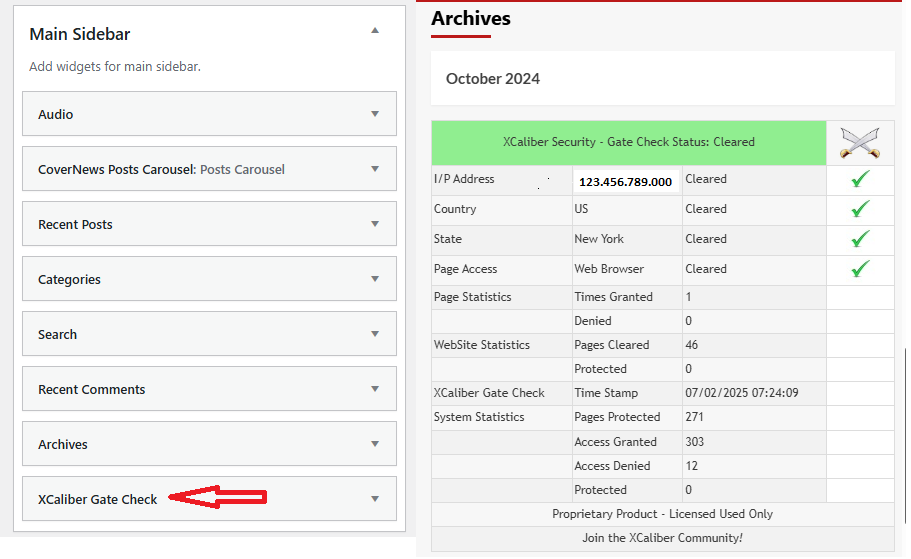Expand the XCaliber Gate Check widget
Image resolution: width=911 pixels, height=559 pixels.
pos(375,499)
